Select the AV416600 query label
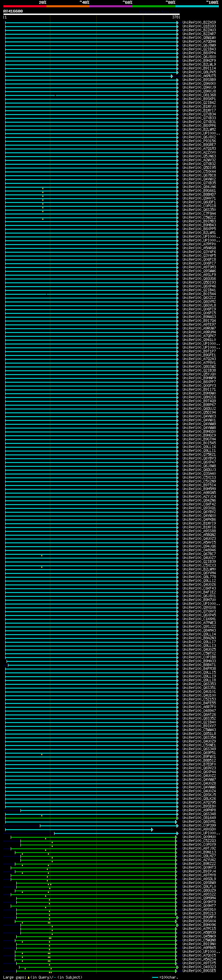The image size is (222, 980). [x=13, y=11]
